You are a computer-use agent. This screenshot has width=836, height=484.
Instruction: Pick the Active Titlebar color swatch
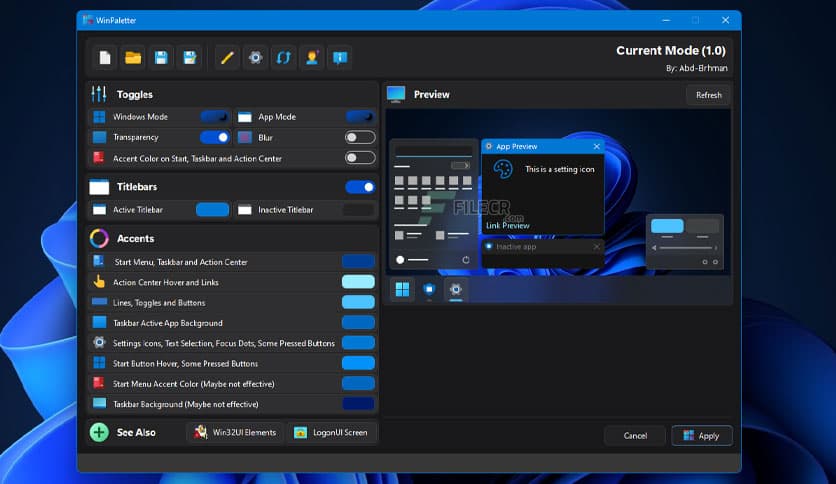tap(212, 209)
